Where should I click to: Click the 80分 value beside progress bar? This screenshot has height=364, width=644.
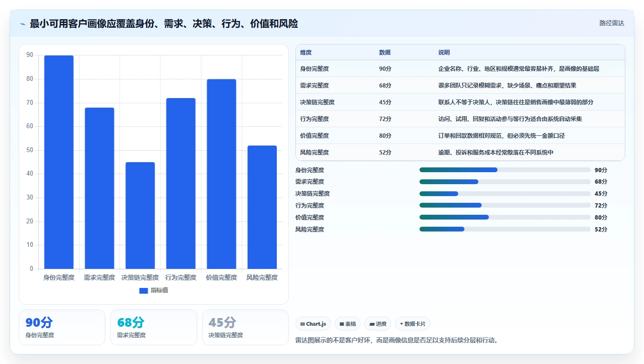click(601, 218)
